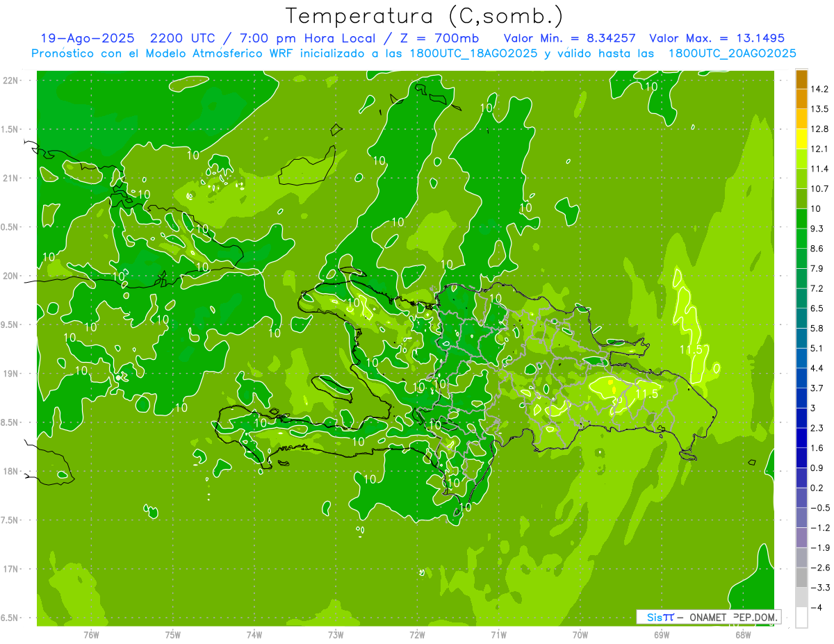The image size is (834, 644).
Task: Click the 71W longitude axis label
Action: coord(498,635)
